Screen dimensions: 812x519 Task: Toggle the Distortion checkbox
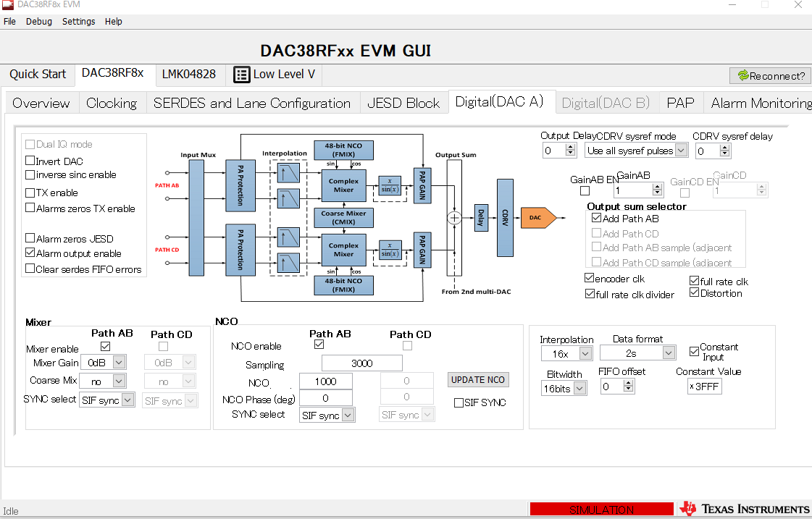[695, 292]
